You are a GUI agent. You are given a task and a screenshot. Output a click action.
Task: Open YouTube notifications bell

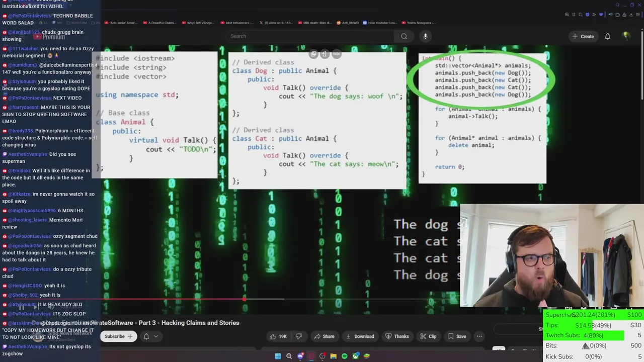click(x=607, y=36)
